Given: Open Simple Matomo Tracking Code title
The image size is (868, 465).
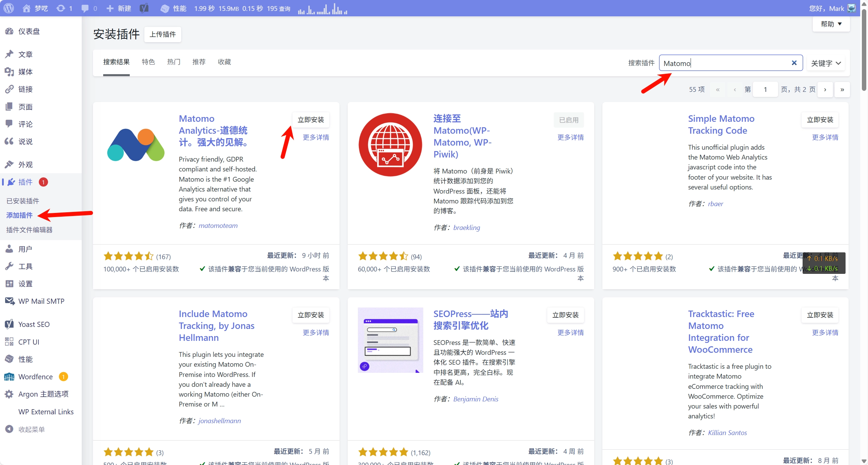Looking at the screenshot, I should (721, 124).
